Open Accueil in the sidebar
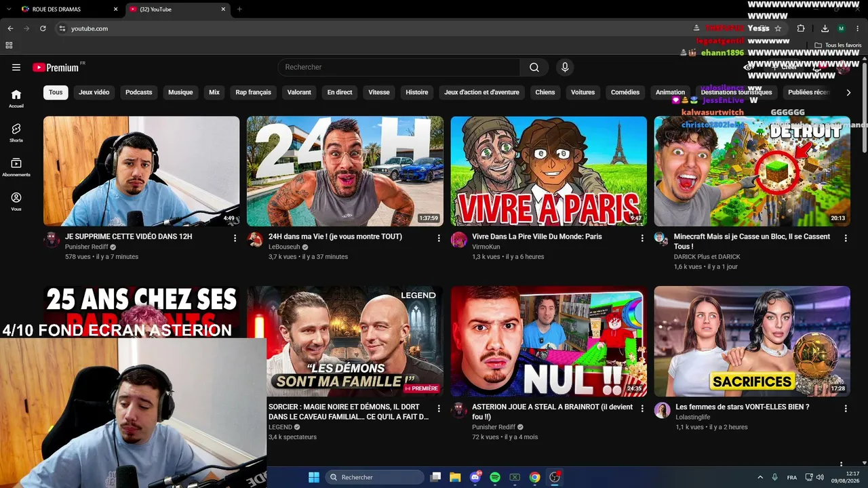 pos(16,99)
